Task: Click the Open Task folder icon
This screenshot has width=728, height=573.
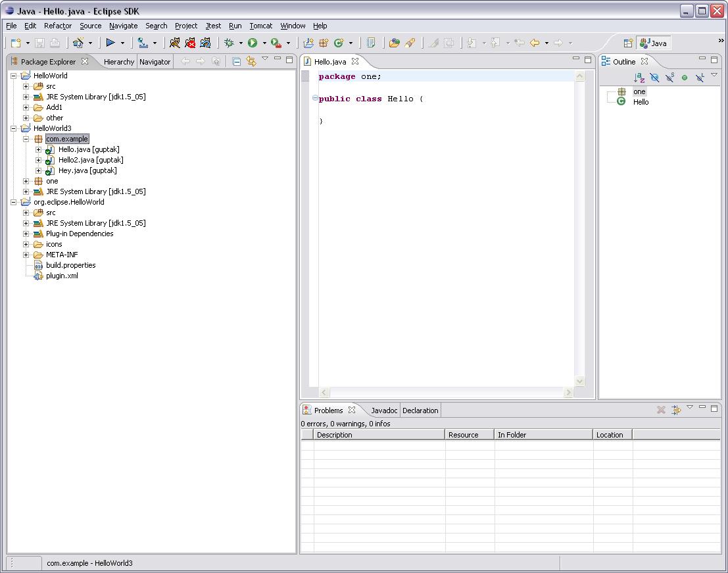Action: click(x=394, y=43)
